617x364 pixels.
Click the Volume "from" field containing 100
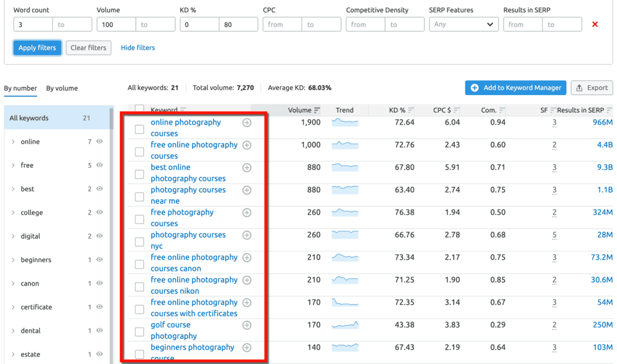[x=116, y=24]
